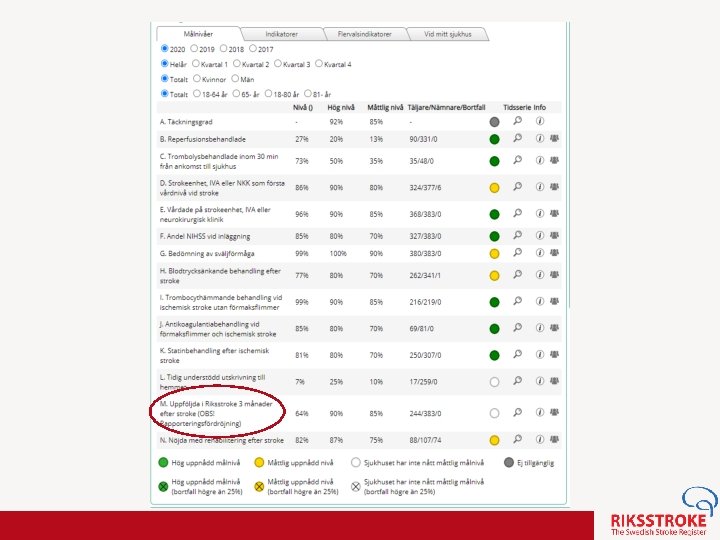Click the Ej tillgänglig legend entry

pyautogui.click(x=529, y=463)
